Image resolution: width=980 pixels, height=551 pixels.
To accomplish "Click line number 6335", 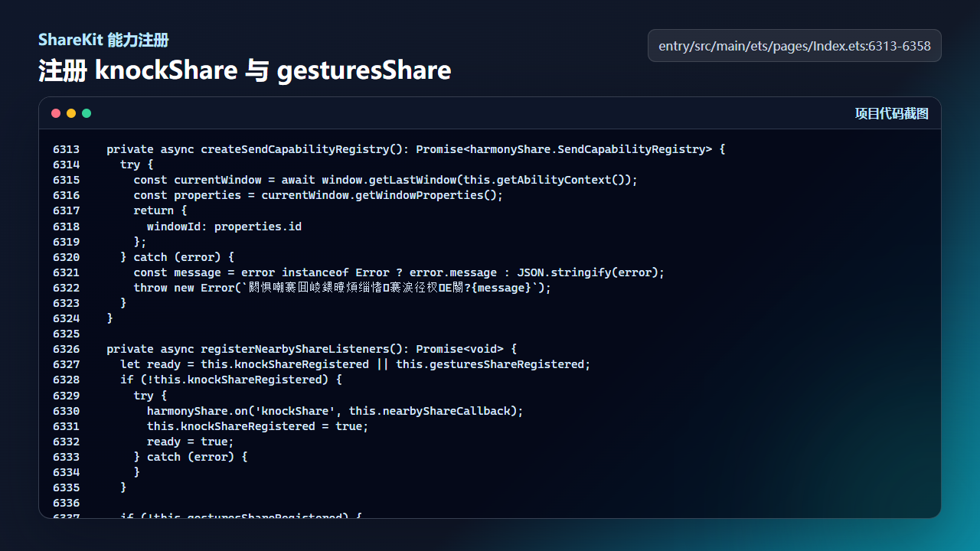I will [66, 487].
